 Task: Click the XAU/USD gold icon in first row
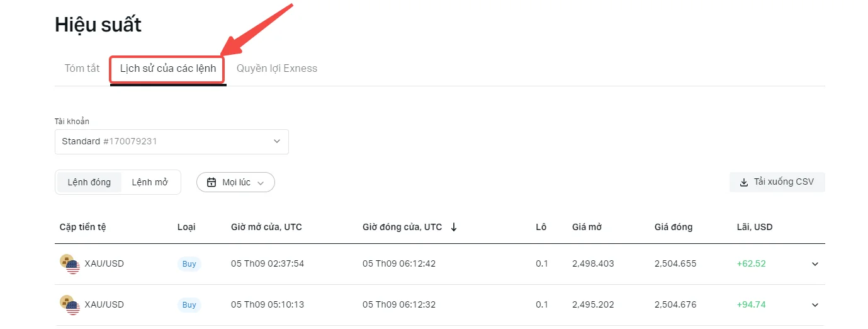click(x=70, y=263)
